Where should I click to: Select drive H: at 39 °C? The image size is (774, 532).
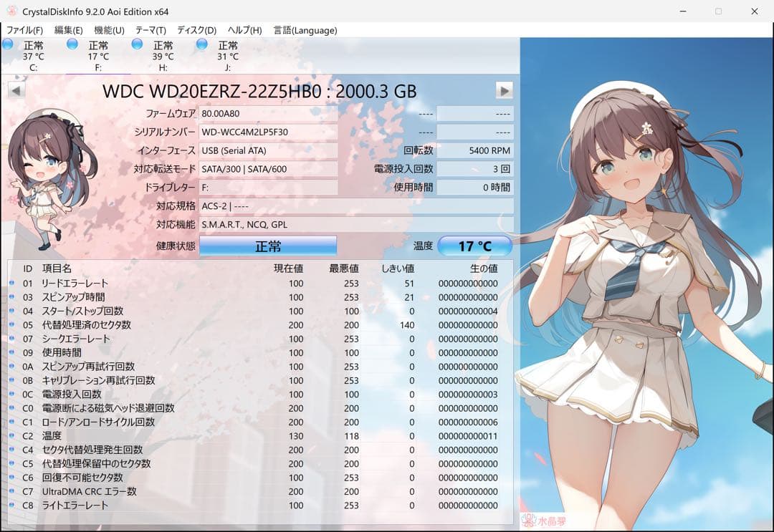click(x=163, y=56)
